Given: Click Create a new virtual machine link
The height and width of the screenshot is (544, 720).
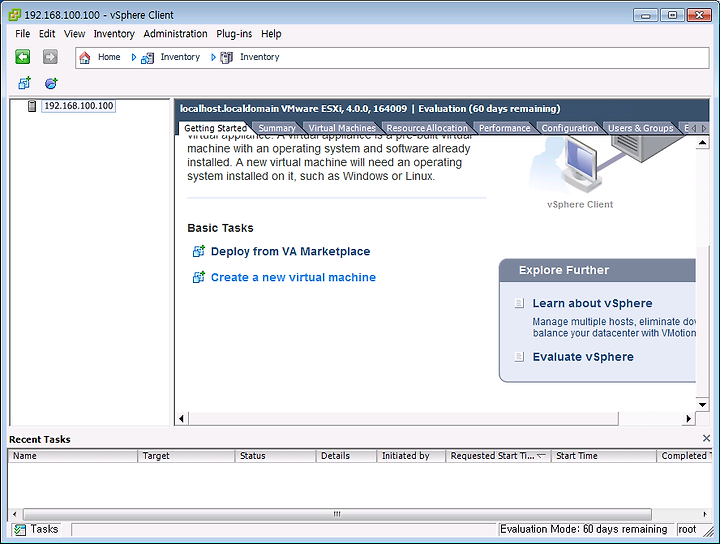Looking at the screenshot, I should point(293,277).
